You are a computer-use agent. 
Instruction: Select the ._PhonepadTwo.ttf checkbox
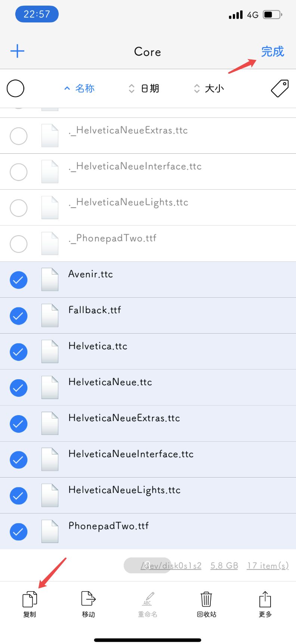19,244
